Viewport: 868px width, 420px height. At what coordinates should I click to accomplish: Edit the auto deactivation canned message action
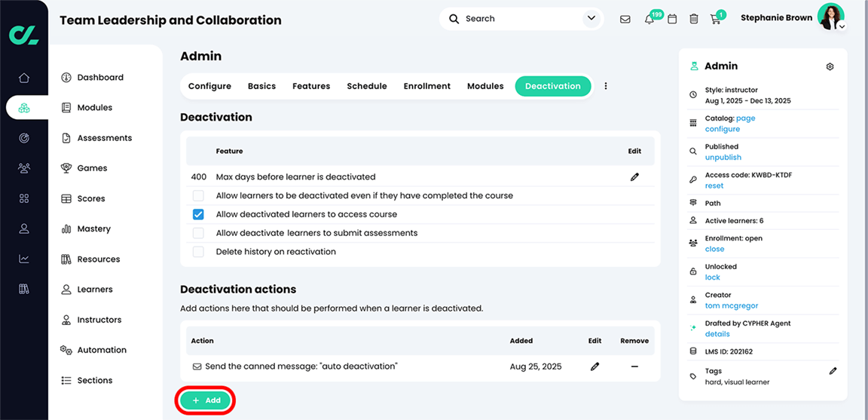pyautogui.click(x=594, y=366)
